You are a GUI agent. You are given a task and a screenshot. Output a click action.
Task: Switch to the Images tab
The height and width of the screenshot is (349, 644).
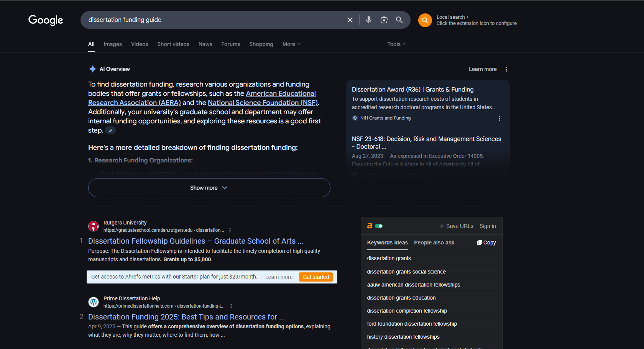(113, 44)
